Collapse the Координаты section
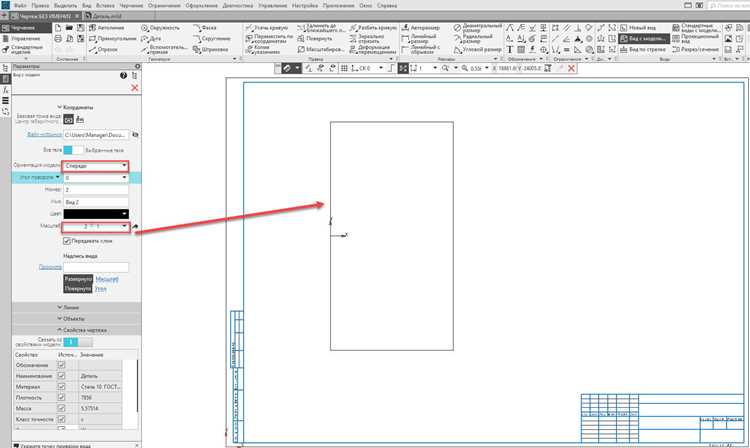 76,108
